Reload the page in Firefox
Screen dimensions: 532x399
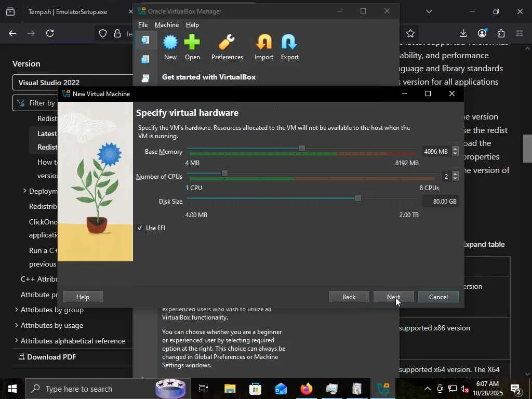click(x=50, y=33)
